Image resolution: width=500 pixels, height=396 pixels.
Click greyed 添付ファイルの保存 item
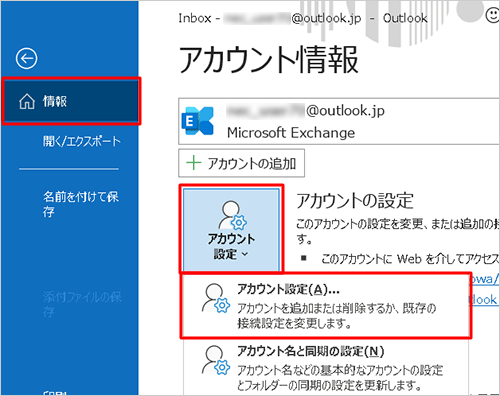tap(82, 304)
